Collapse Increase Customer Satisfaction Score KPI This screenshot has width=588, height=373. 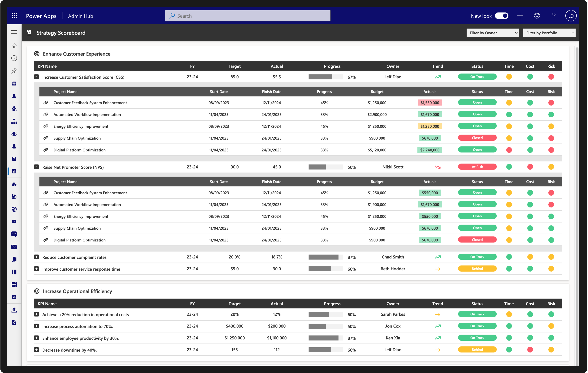click(x=36, y=77)
